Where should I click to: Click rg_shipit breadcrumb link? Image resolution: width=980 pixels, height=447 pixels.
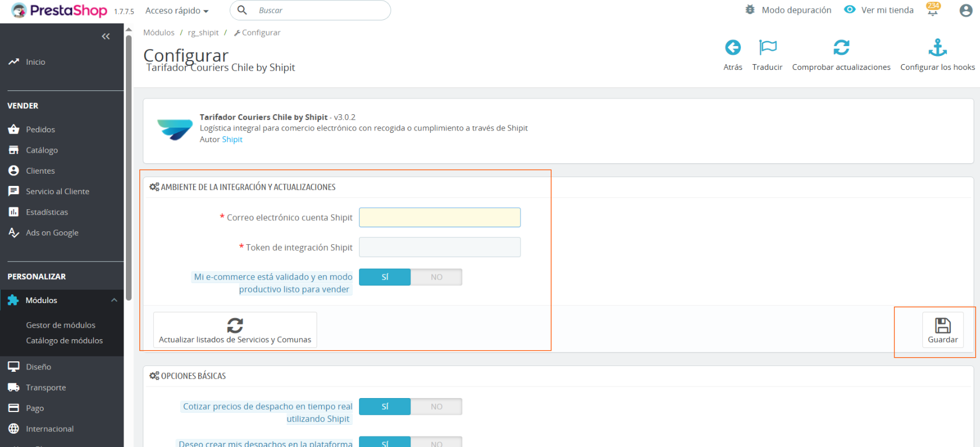tap(203, 33)
